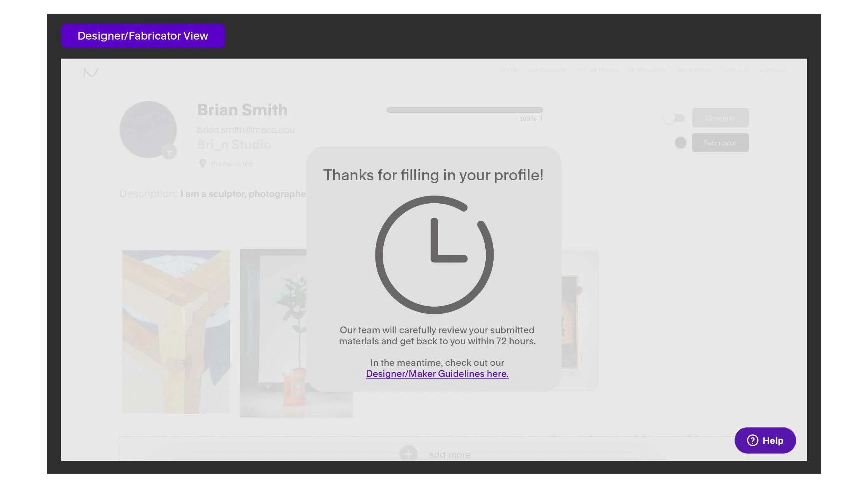Toggle the Fabricator switch
Screen dimensions: 868x488
(x=676, y=143)
